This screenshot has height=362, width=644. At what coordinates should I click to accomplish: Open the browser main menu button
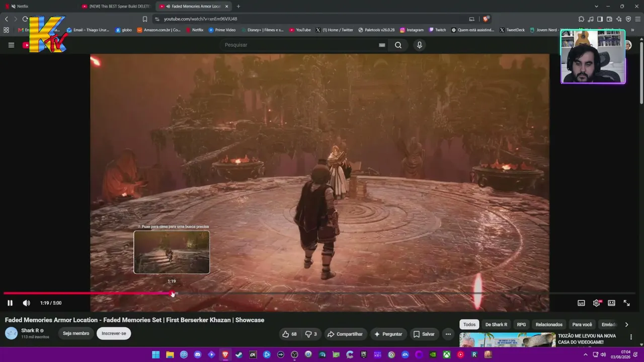coord(638,19)
